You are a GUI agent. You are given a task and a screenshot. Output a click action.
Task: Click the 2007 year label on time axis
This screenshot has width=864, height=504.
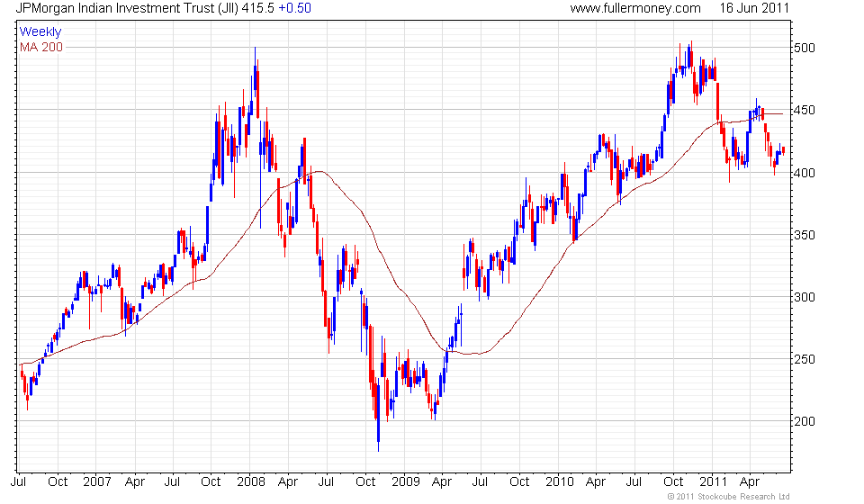(x=97, y=482)
